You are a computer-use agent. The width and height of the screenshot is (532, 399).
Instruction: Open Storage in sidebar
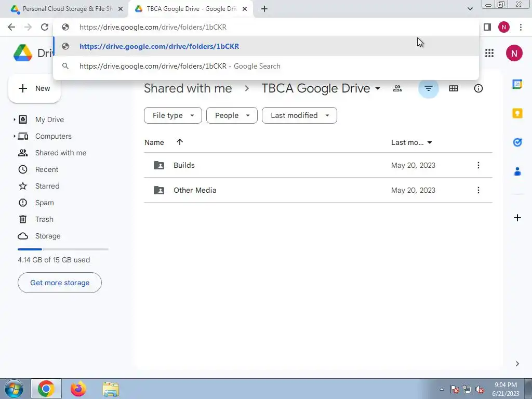[48, 236]
